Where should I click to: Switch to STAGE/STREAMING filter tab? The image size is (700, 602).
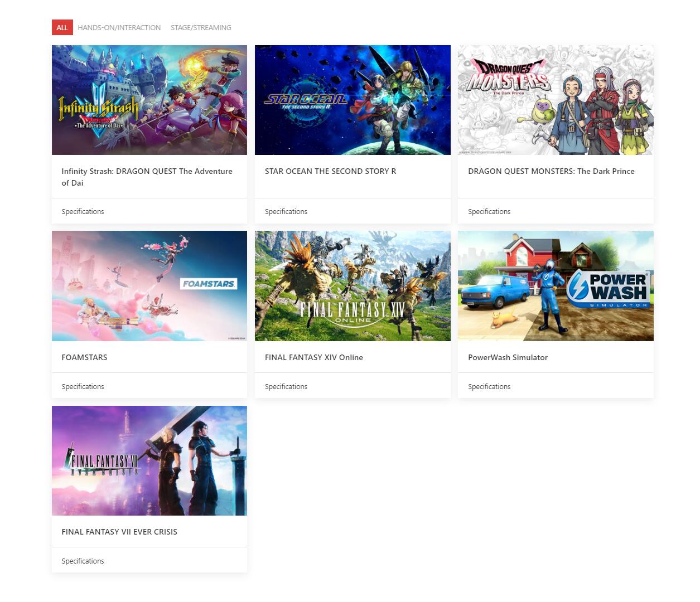pos(201,27)
